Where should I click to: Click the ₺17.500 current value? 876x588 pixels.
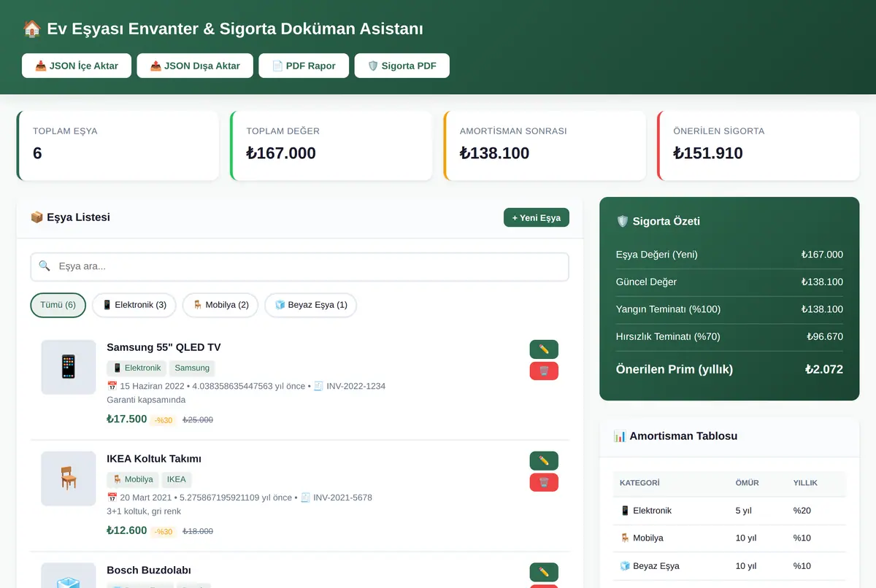pyautogui.click(x=127, y=419)
